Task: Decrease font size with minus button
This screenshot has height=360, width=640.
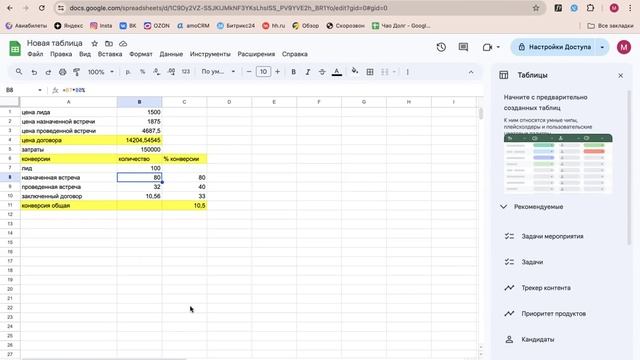Action: (x=249, y=72)
